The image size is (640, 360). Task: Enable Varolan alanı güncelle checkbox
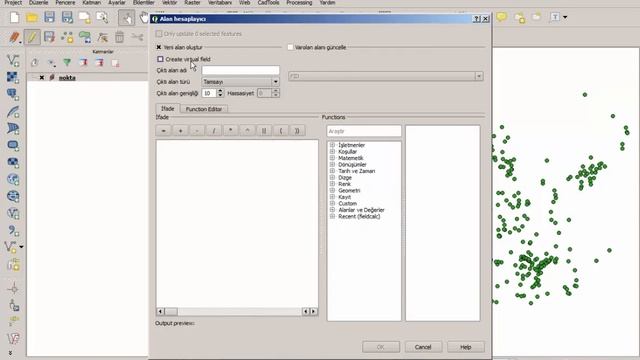point(291,47)
